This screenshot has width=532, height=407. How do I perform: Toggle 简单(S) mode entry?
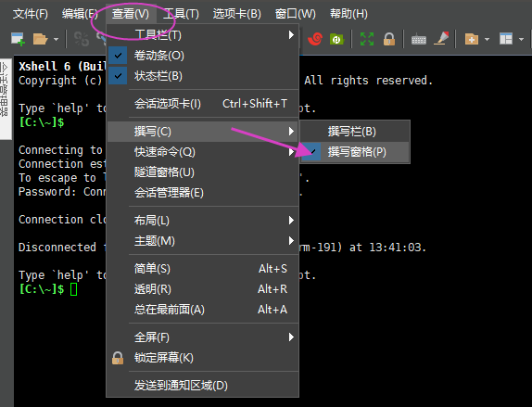(x=203, y=269)
